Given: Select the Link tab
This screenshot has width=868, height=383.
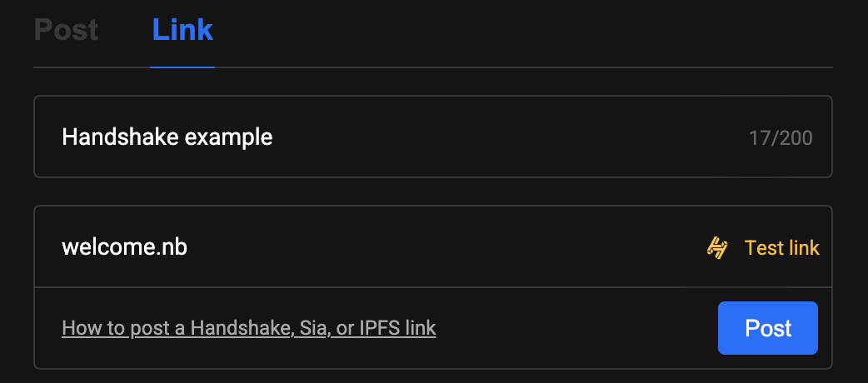Looking at the screenshot, I should pos(182,31).
